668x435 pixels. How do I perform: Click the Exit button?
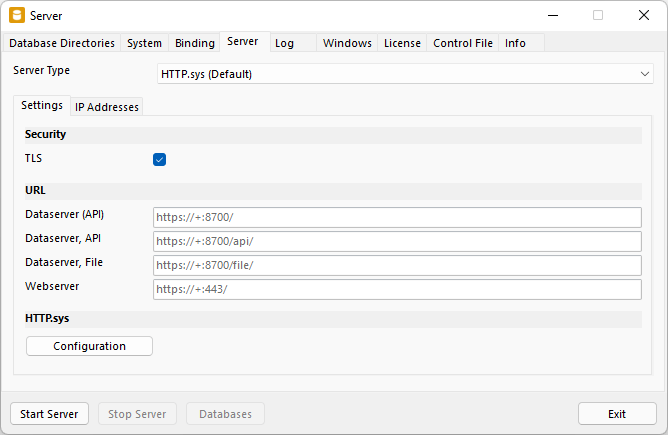pyautogui.click(x=616, y=414)
